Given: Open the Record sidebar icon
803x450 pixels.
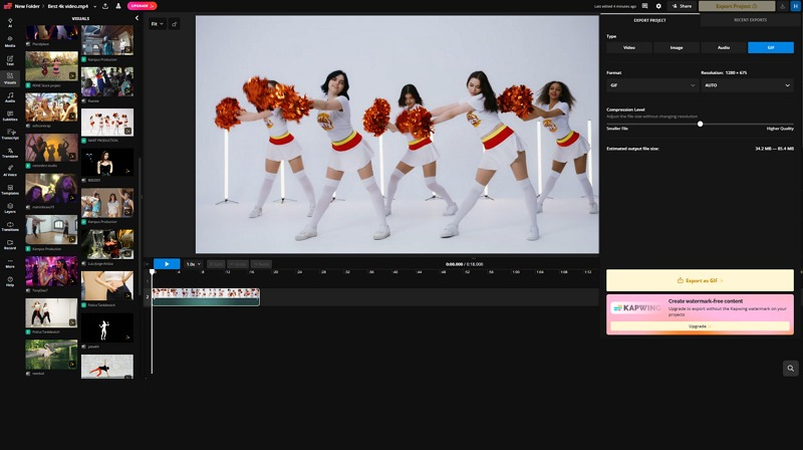Looking at the screenshot, I should 10,245.
